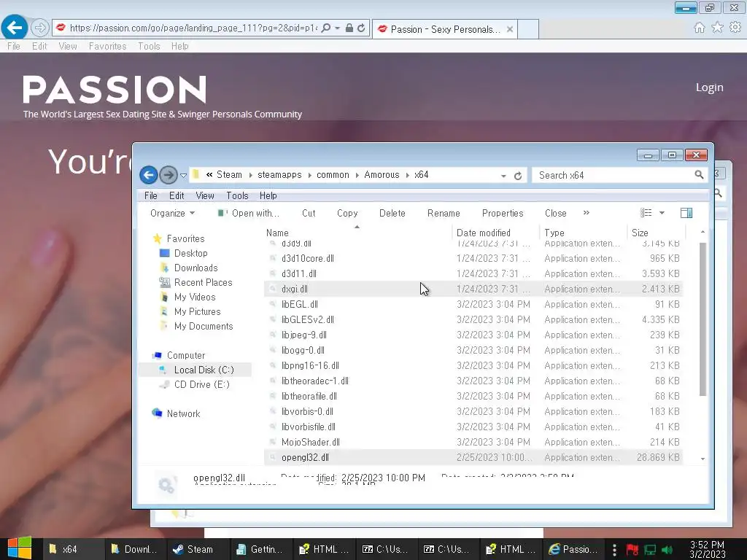
Task: Select Local Disk (C:) in navigation pane
Action: pos(204,370)
